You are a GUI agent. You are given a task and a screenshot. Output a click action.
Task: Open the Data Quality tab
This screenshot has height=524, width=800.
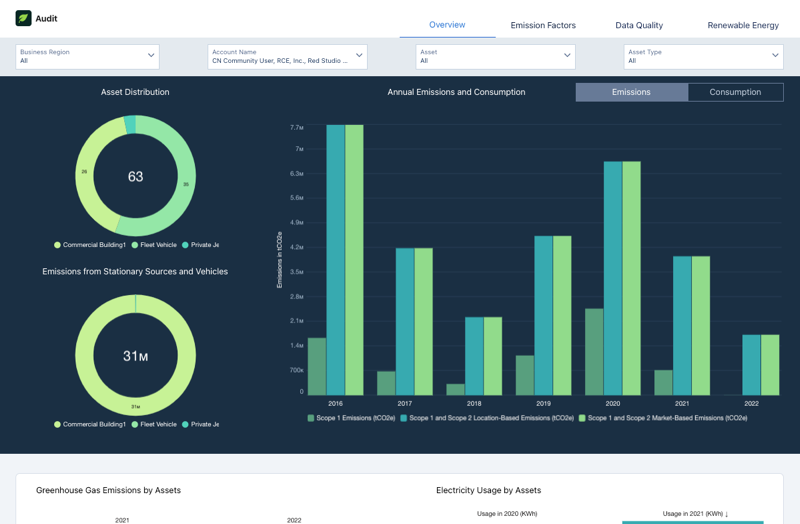(639, 25)
